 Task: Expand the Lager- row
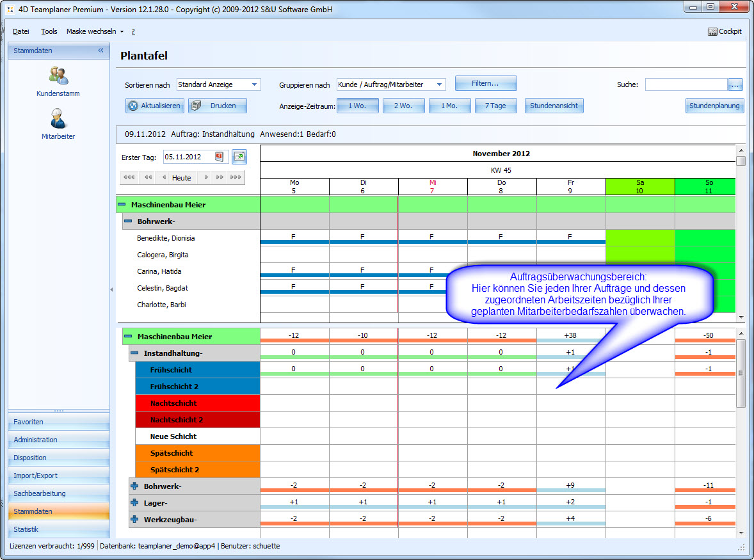[x=134, y=503]
